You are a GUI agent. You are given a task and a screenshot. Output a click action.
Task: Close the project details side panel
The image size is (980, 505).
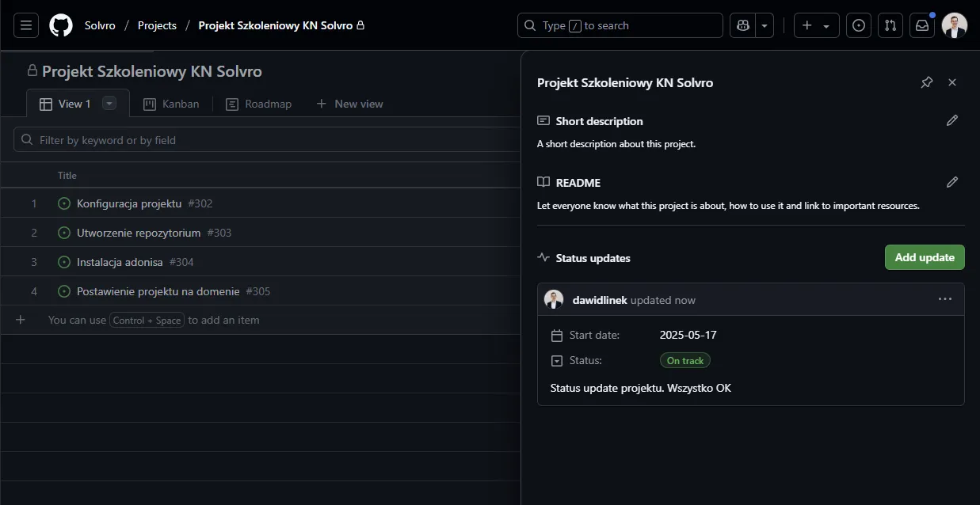coord(952,82)
